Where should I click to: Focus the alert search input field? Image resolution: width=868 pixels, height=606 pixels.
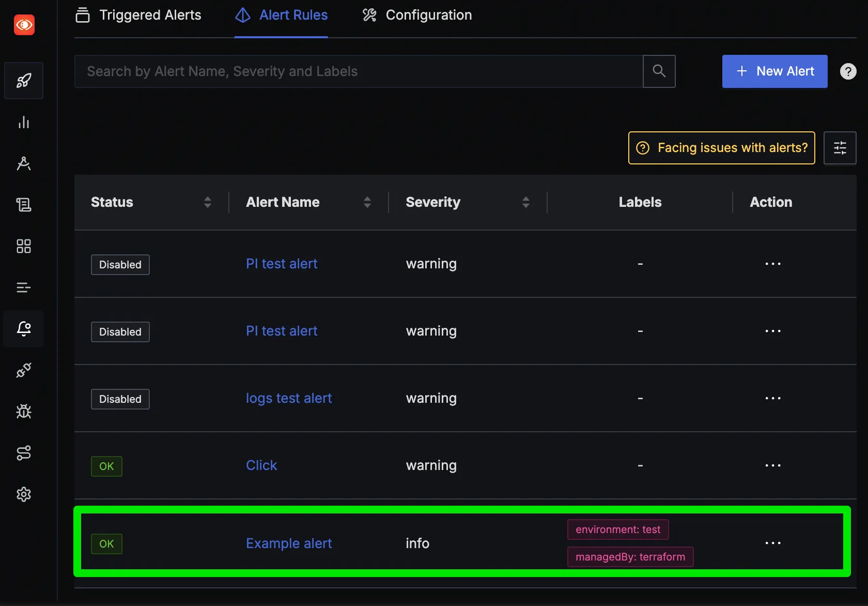click(359, 71)
